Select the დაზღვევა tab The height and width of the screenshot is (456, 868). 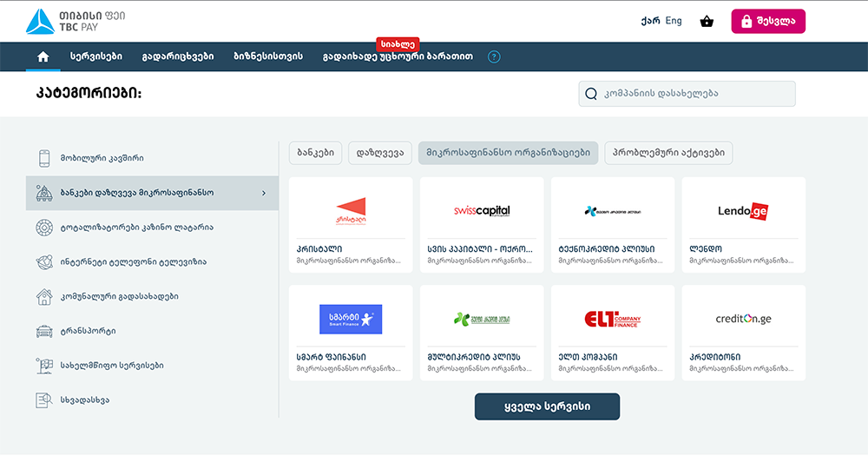tap(380, 153)
